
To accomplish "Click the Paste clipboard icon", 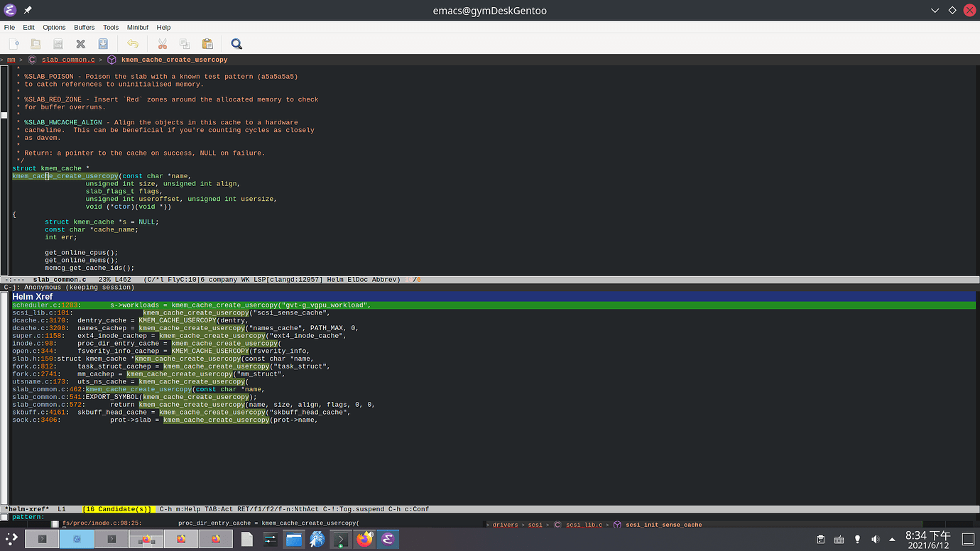I will (207, 43).
